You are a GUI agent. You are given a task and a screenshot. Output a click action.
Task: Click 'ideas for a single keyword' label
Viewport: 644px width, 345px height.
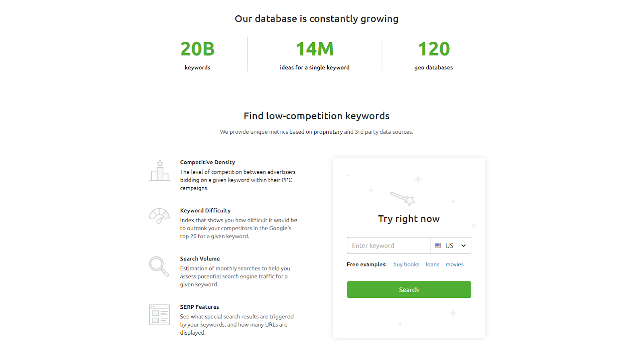click(315, 68)
